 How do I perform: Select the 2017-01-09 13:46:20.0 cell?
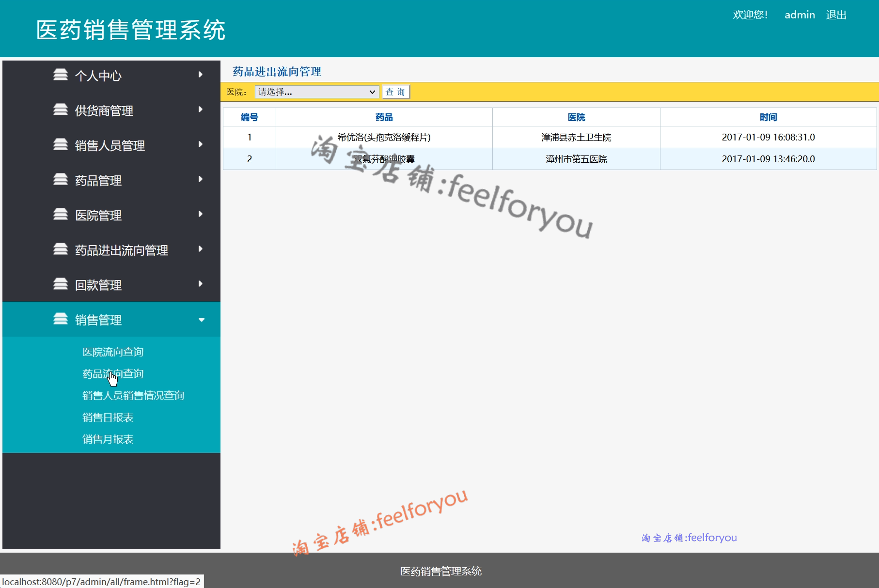pyautogui.click(x=769, y=159)
